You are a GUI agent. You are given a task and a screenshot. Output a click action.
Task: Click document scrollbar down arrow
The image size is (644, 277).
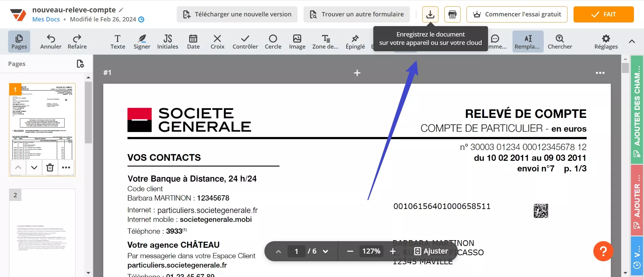[625, 273]
